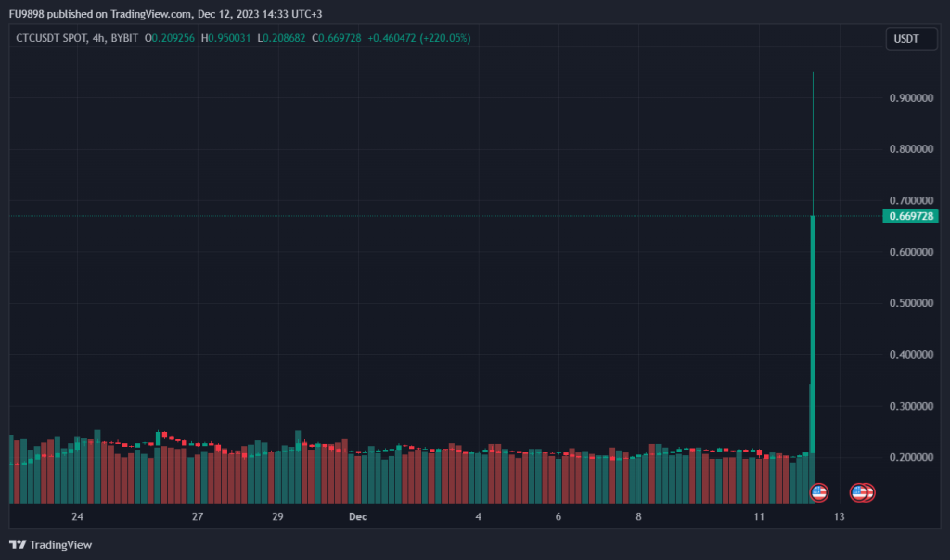Open the front US flag event marker near 13
This screenshot has height=560, width=950.
pyautogui.click(x=859, y=492)
